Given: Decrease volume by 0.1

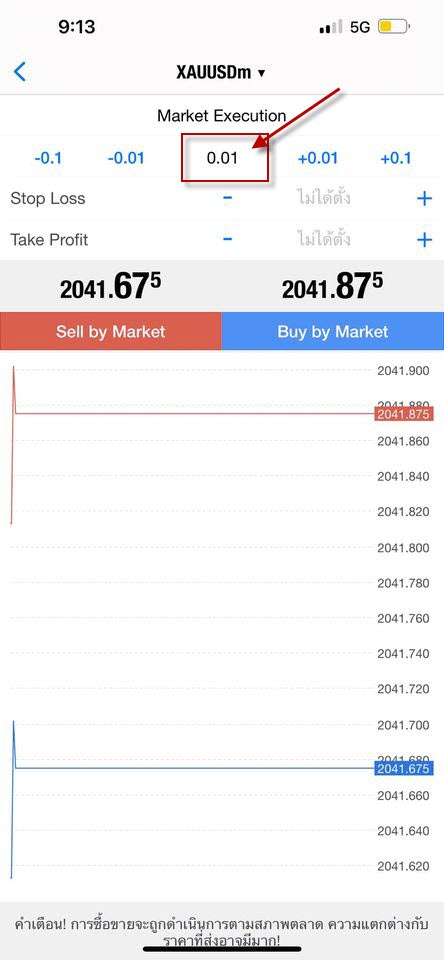Looking at the screenshot, I should pos(48,159).
